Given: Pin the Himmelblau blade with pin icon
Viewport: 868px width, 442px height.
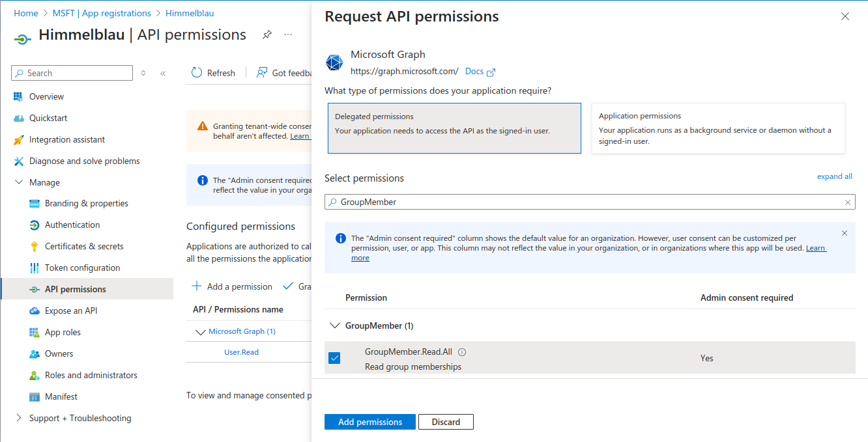Looking at the screenshot, I should (x=267, y=35).
